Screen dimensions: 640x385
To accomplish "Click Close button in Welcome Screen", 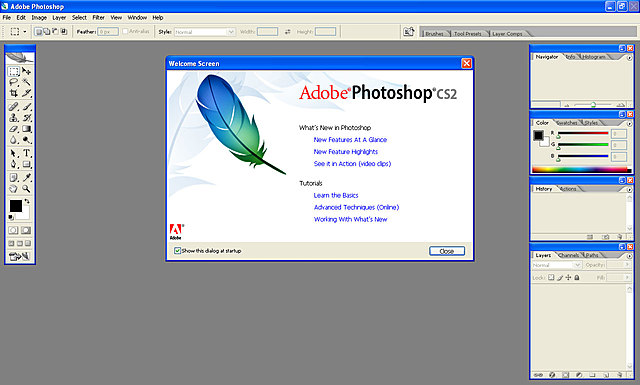I will coord(447,251).
